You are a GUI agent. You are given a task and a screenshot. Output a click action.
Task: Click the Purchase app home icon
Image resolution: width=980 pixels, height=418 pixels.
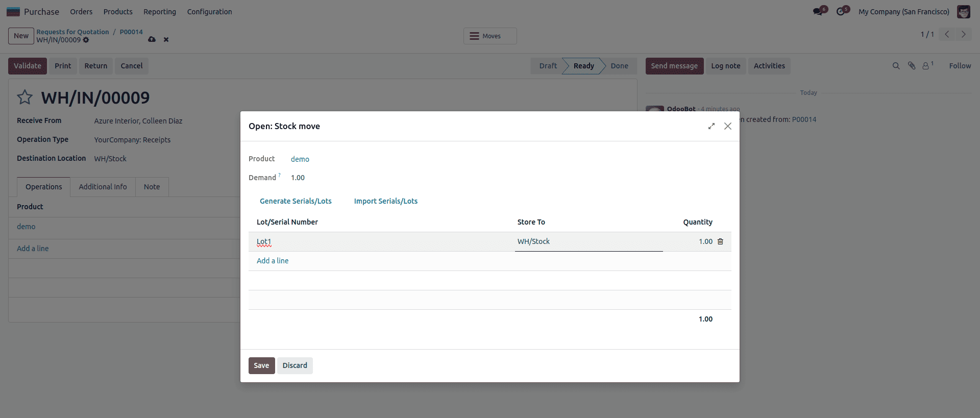(13, 11)
